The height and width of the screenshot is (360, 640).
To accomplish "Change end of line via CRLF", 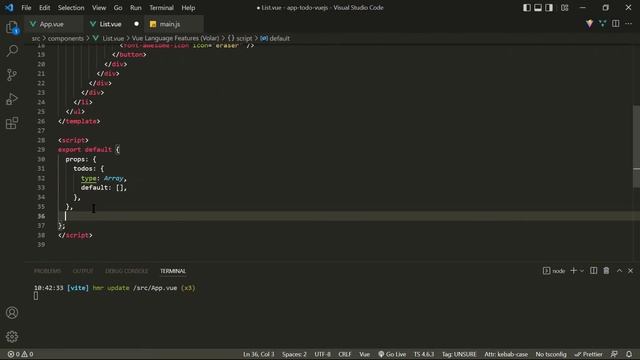I will (345, 354).
